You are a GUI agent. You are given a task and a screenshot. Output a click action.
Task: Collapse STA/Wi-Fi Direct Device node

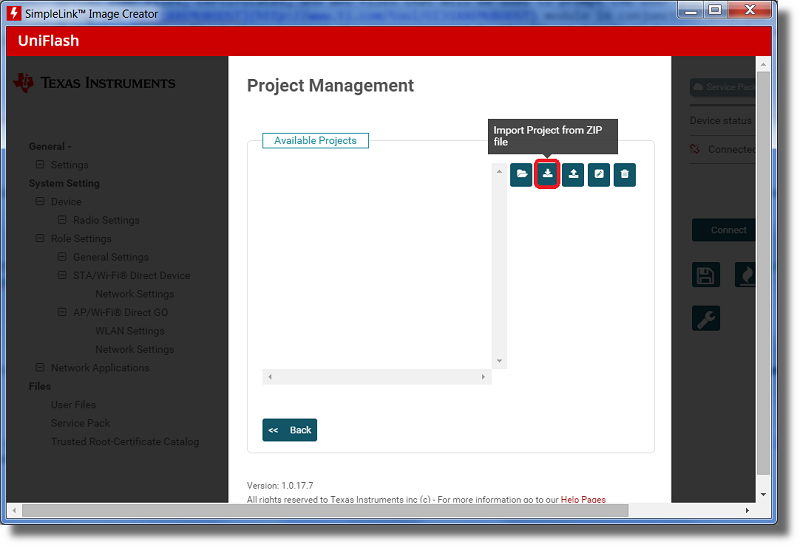point(62,276)
